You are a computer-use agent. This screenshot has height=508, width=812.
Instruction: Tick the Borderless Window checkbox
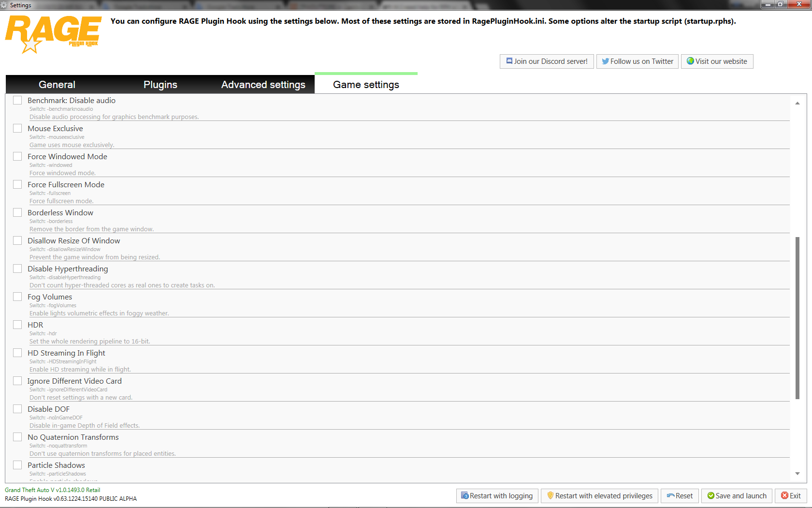[17, 213]
